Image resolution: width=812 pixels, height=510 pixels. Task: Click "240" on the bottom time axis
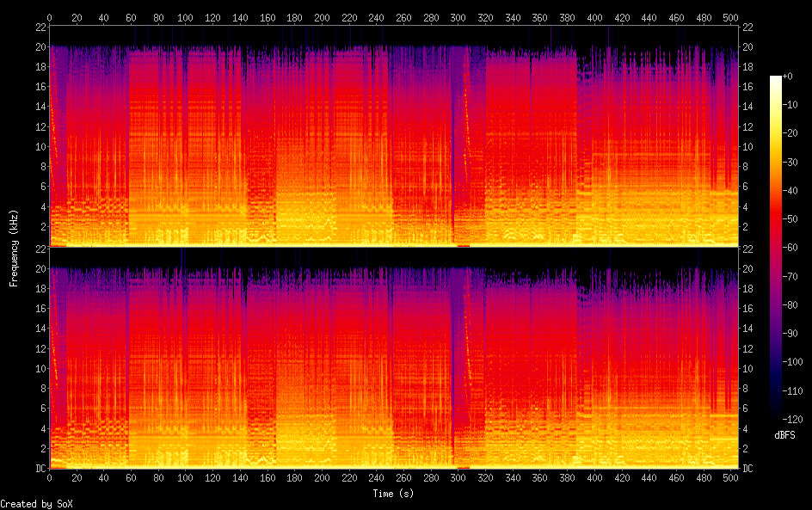[x=377, y=478]
